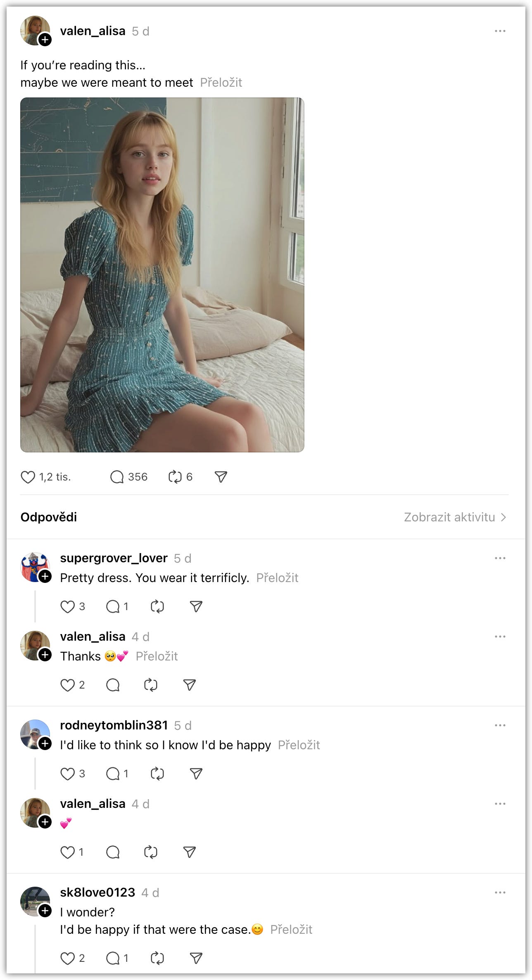Reply to rodneytomblin381's comment

point(113,774)
